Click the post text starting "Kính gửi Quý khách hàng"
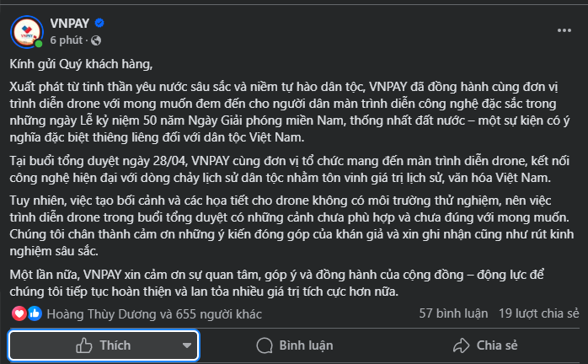This screenshot has height=364, width=588. 81,64
